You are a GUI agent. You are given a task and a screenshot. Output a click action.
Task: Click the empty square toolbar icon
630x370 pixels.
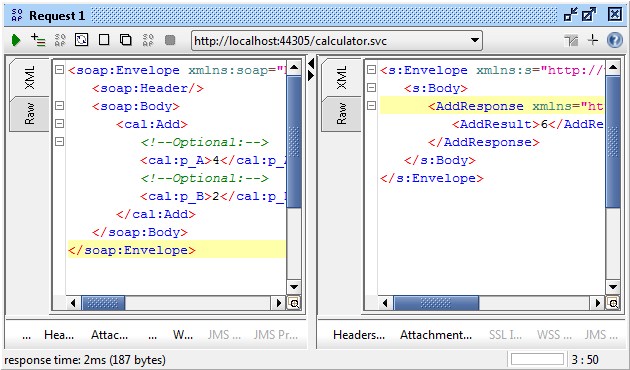tap(104, 40)
